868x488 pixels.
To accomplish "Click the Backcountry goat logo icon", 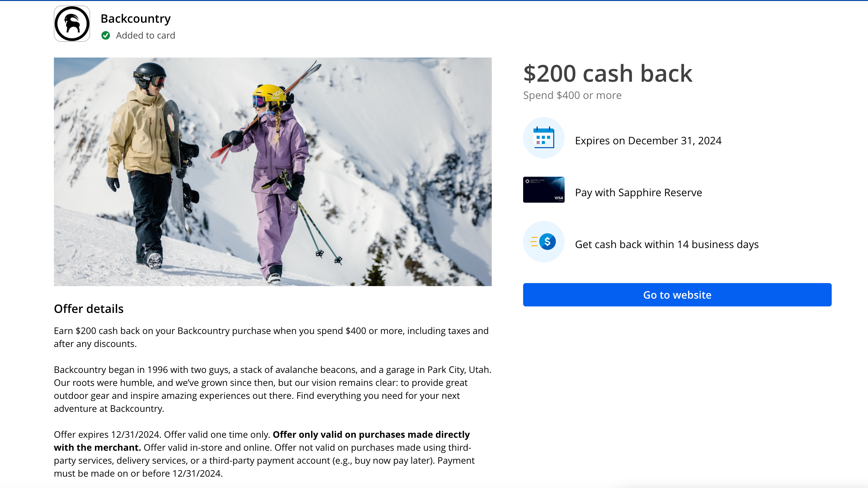I will pyautogui.click(x=72, y=24).
